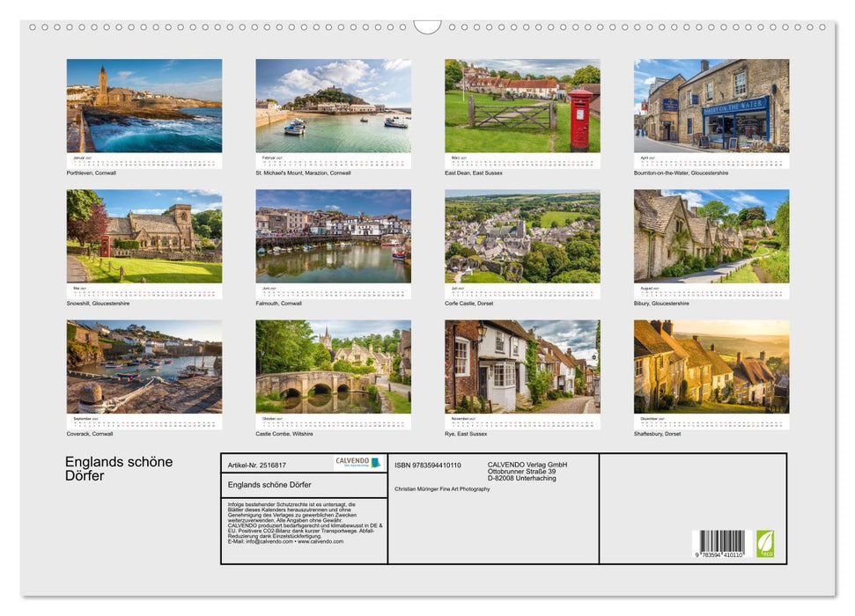Click the 'Coverack, Cornwall' caption
855x616 pixels.
pos(90,434)
